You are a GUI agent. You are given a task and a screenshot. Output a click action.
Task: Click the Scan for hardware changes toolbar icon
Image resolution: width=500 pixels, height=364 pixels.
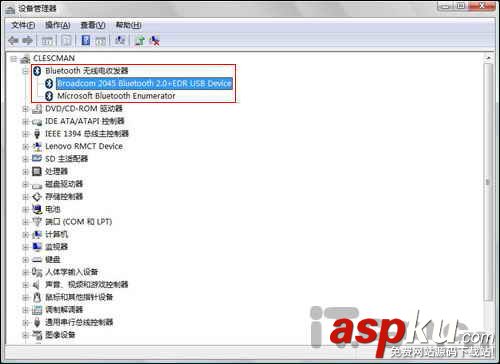pos(120,40)
